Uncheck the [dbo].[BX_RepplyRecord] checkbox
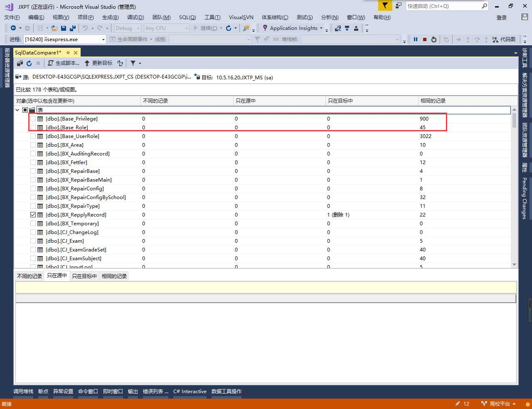Screen dimensions: 532x409 [x=33, y=215]
